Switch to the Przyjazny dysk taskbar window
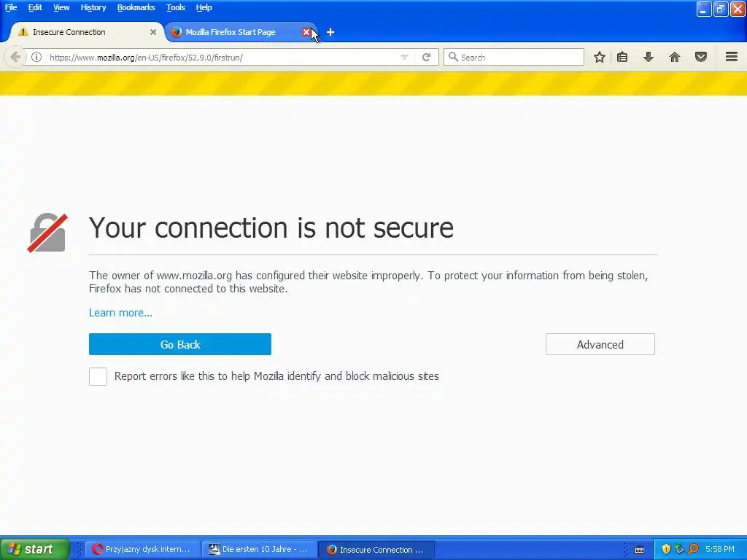747x560 pixels. (142, 549)
